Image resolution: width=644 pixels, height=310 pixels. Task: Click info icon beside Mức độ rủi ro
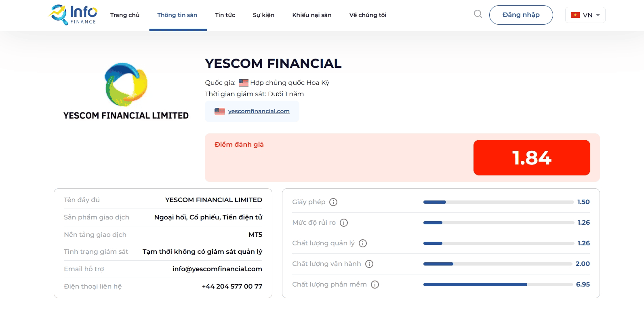(x=344, y=223)
